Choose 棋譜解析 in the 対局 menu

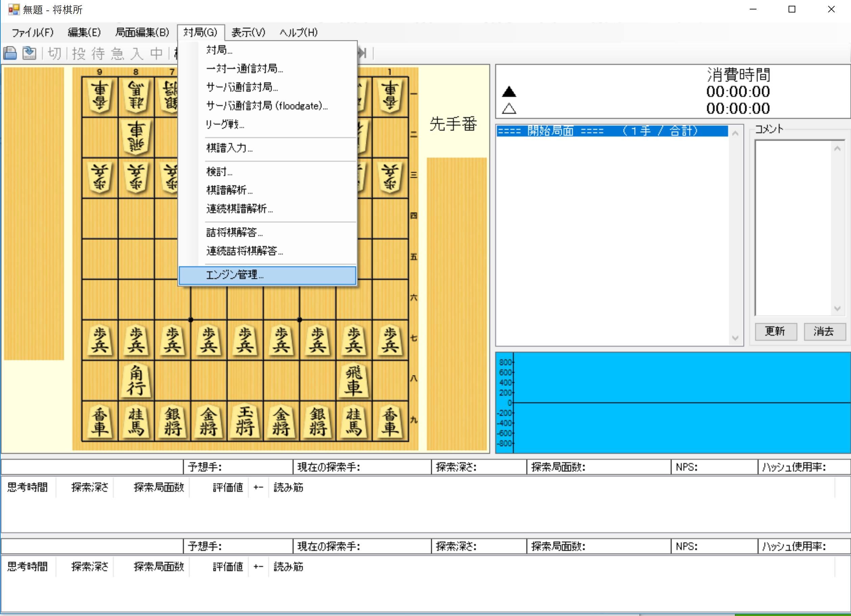click(x=229, y=190)
